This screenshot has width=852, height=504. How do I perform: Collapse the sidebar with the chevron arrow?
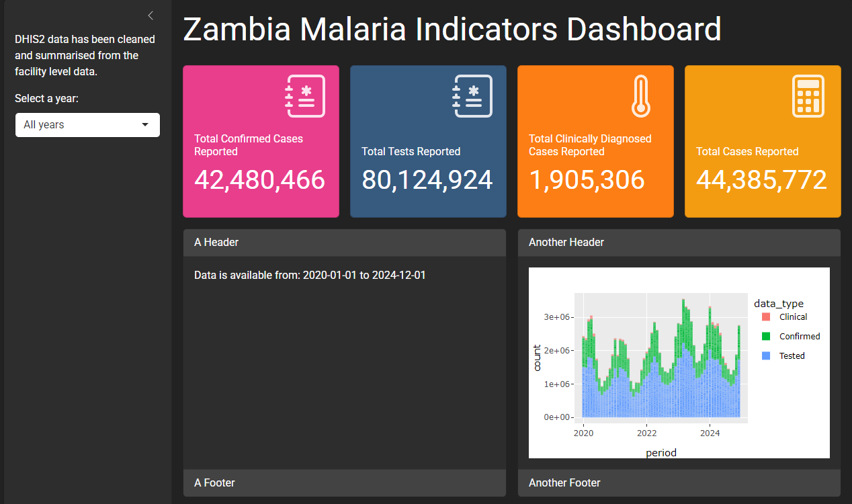[x=151, y=15]
